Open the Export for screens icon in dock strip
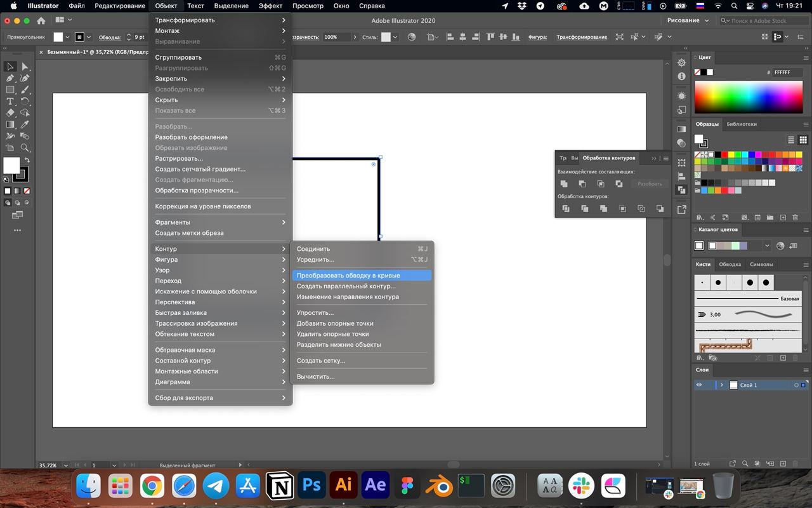 681,209
